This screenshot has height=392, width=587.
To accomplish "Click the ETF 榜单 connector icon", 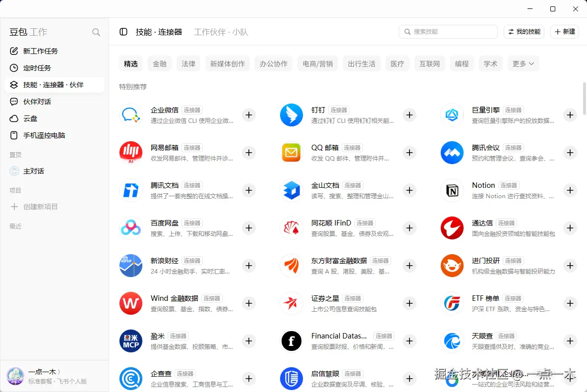I will (452, 303).
